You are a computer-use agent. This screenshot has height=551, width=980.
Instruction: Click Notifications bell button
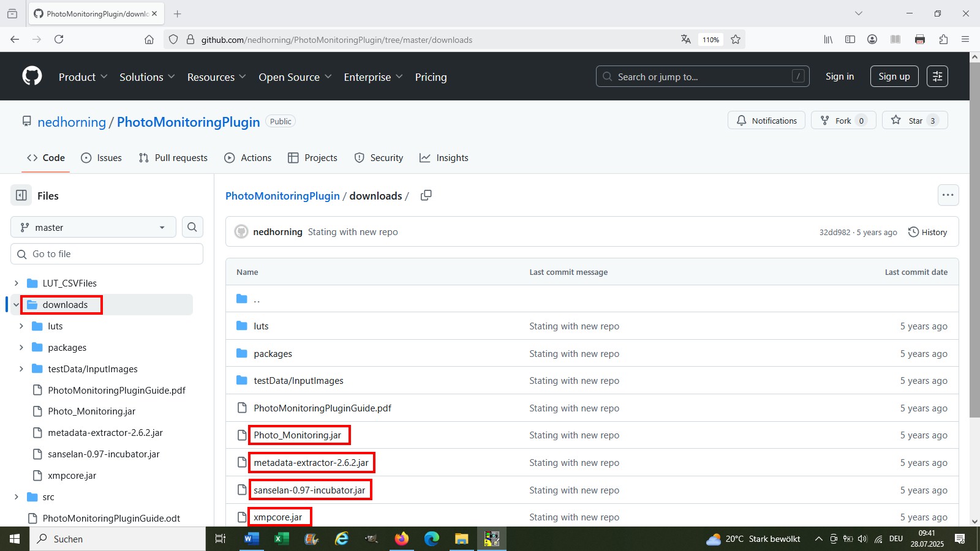(x=766, y=121)
